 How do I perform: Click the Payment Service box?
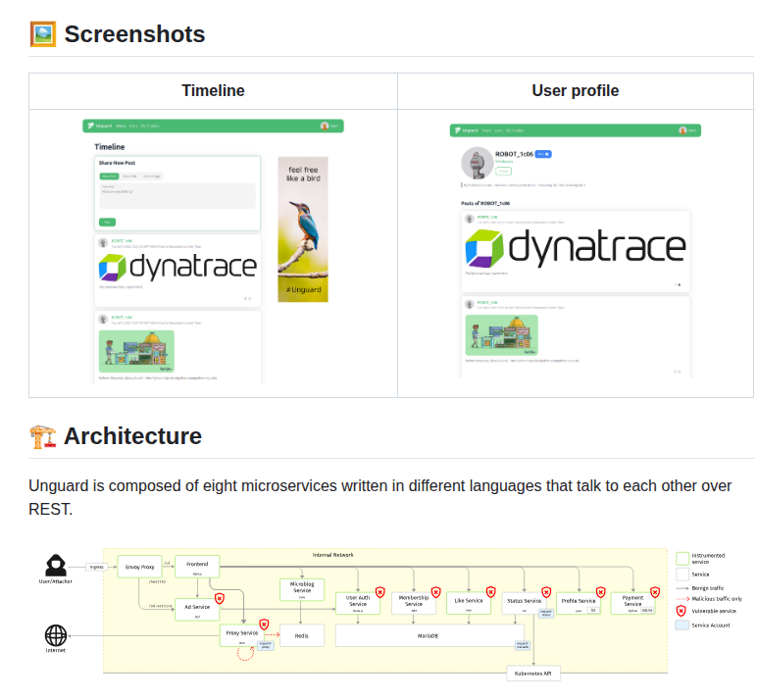[x=632, y=603]
